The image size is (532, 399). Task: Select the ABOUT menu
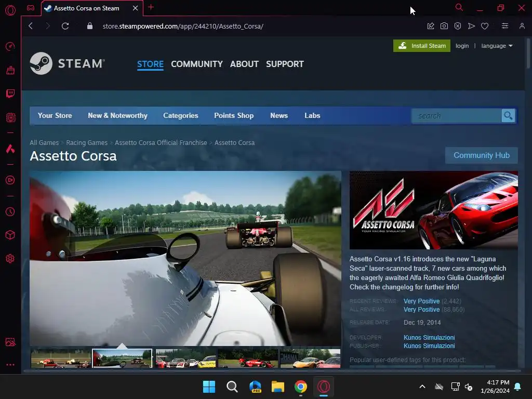(244, 64)
